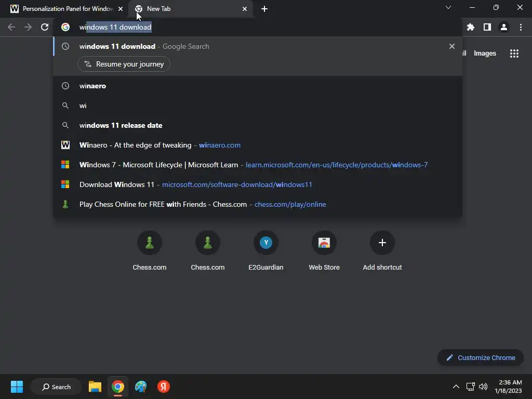Open the Google apps grid icon

click(x=514, y=54)
